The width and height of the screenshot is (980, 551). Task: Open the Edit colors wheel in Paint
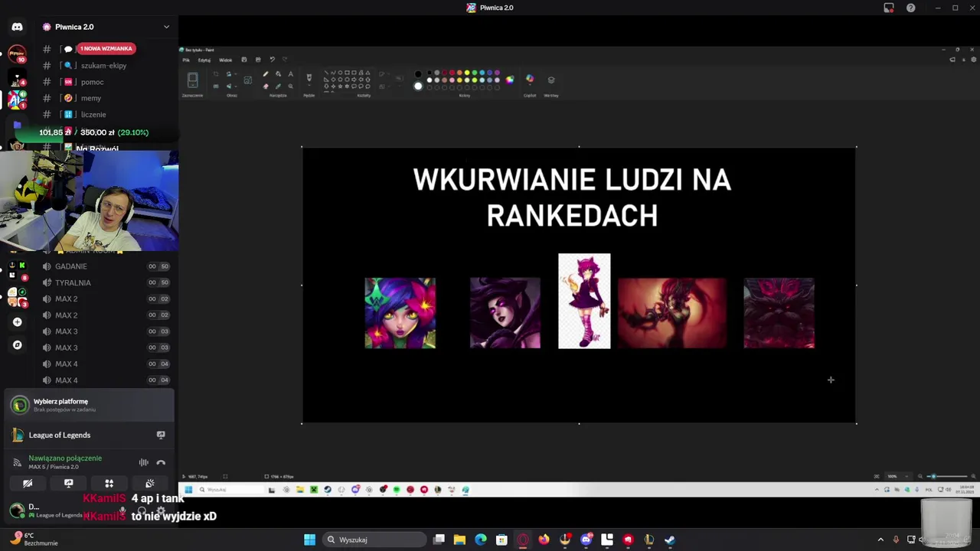tap(510, 80)
